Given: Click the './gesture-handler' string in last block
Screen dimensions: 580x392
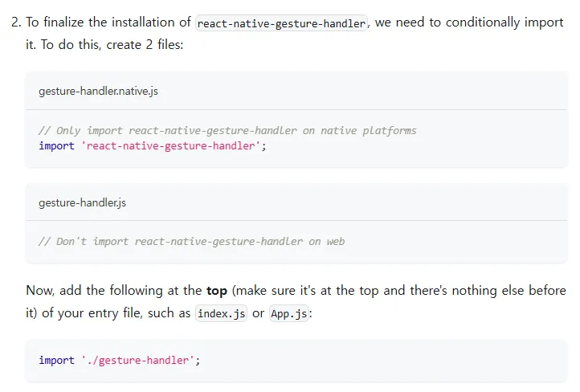Looking at the screenshot, I should coord(138,360).
